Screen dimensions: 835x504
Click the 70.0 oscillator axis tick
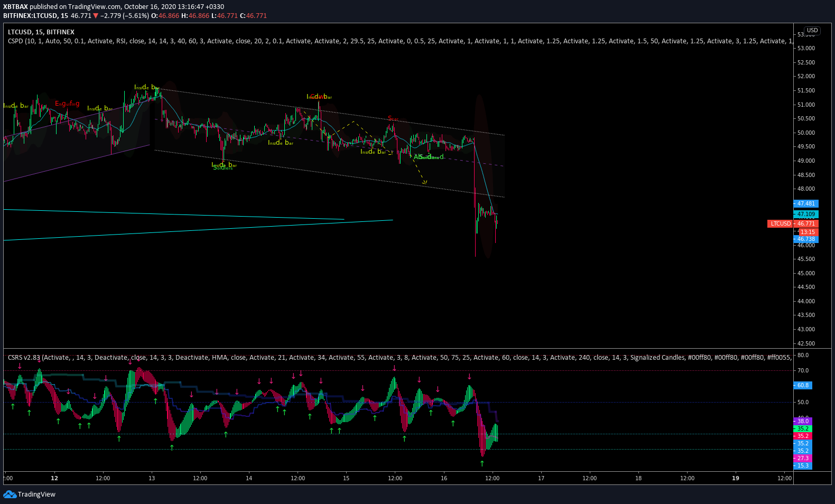(803, 371)
